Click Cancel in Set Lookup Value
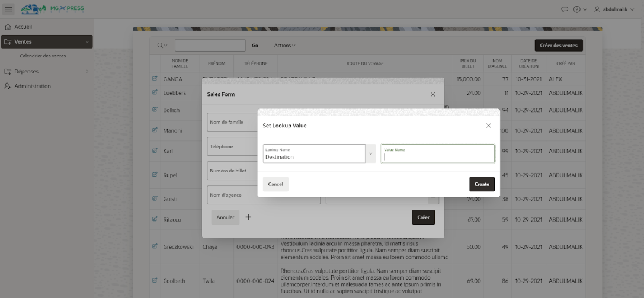 point(275,184)
